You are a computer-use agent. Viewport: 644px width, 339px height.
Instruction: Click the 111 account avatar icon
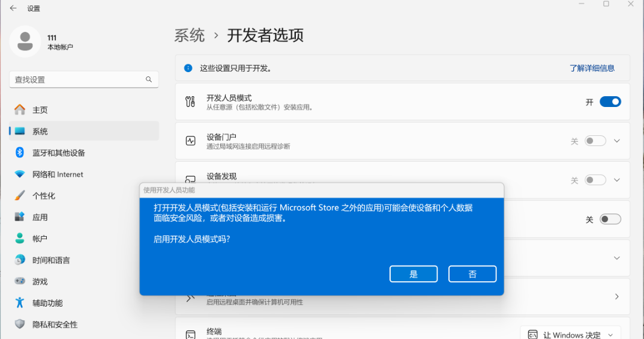point(25,41)
